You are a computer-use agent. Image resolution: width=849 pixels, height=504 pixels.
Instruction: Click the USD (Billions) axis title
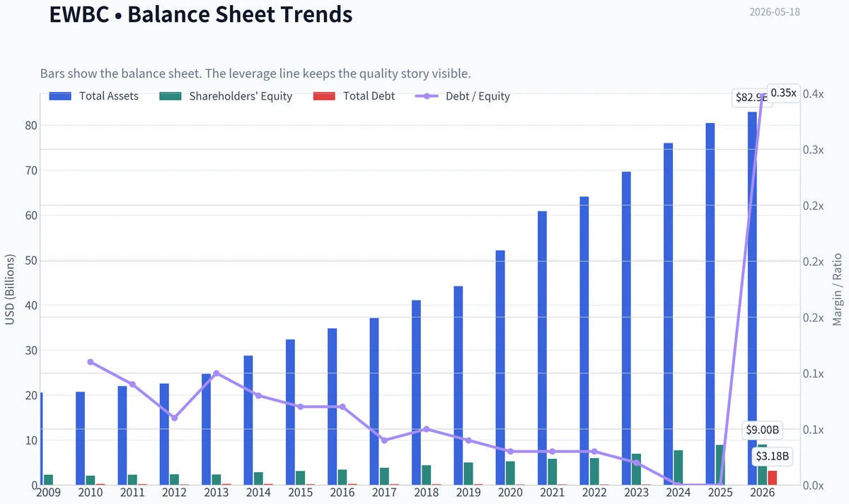click(10, 288)
